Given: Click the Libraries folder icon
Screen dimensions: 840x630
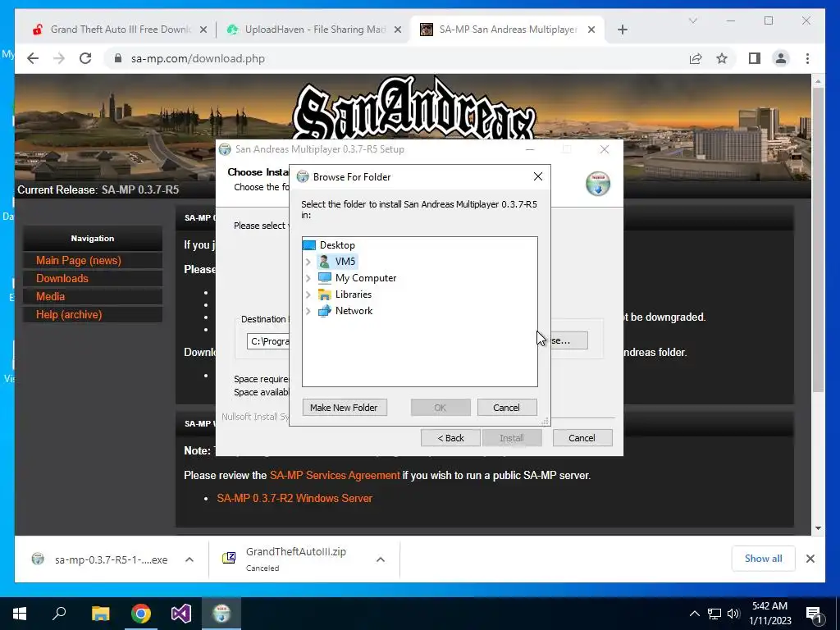Looking at the screenshot, I should [x=325, y=294].
